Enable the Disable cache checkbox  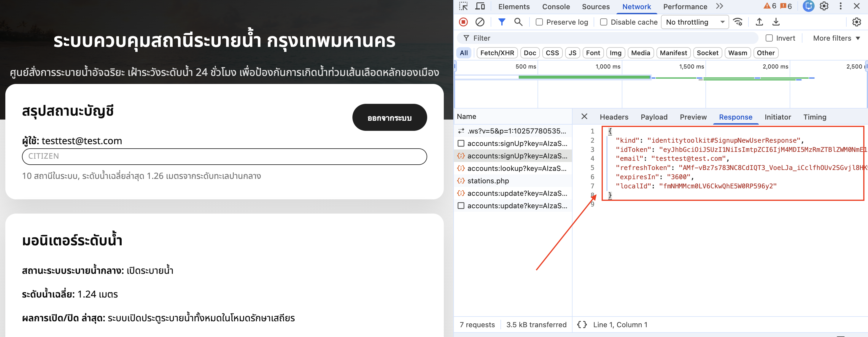coord(603,22)
